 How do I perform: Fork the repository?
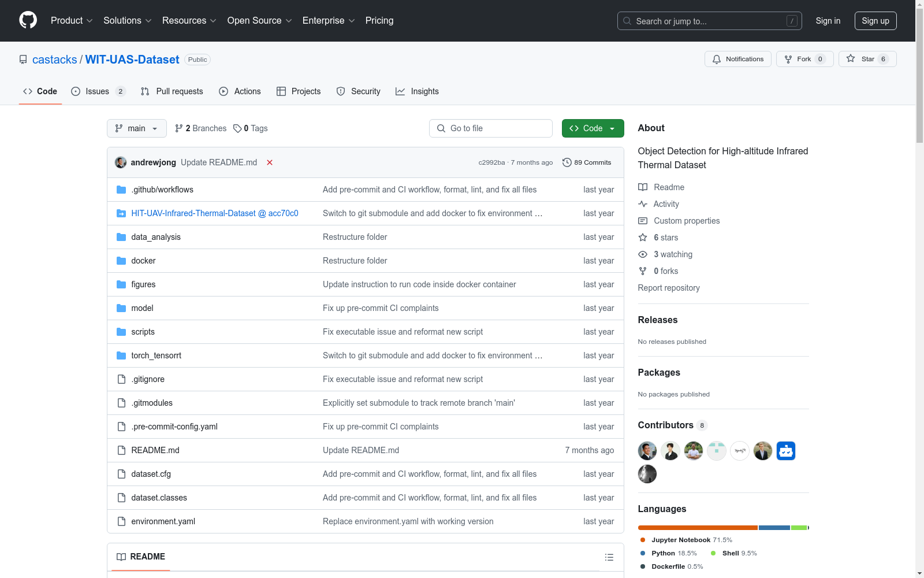pos(804,59)
